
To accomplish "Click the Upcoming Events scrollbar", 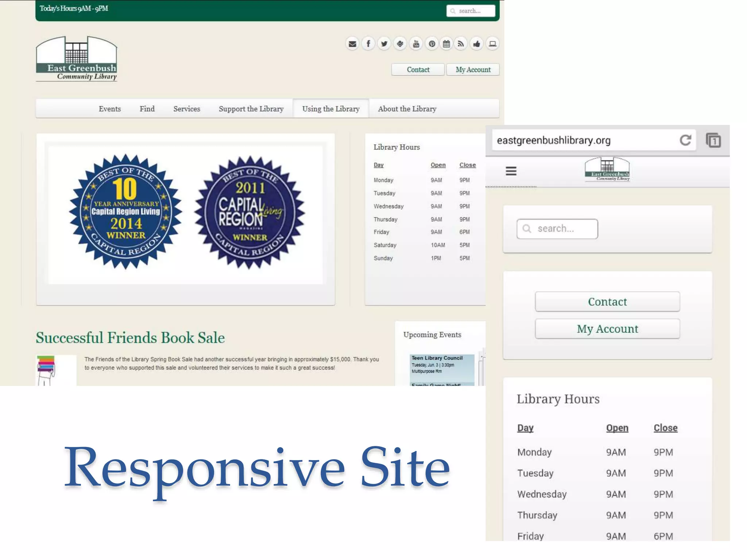I will pyautogui.click(x=481, y=368).
